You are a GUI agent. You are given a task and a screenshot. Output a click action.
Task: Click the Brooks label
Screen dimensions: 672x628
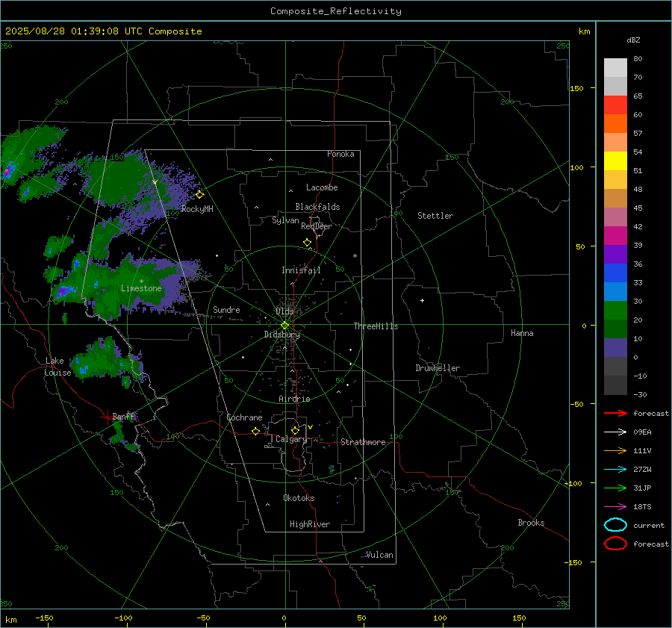tap(531, 523)
